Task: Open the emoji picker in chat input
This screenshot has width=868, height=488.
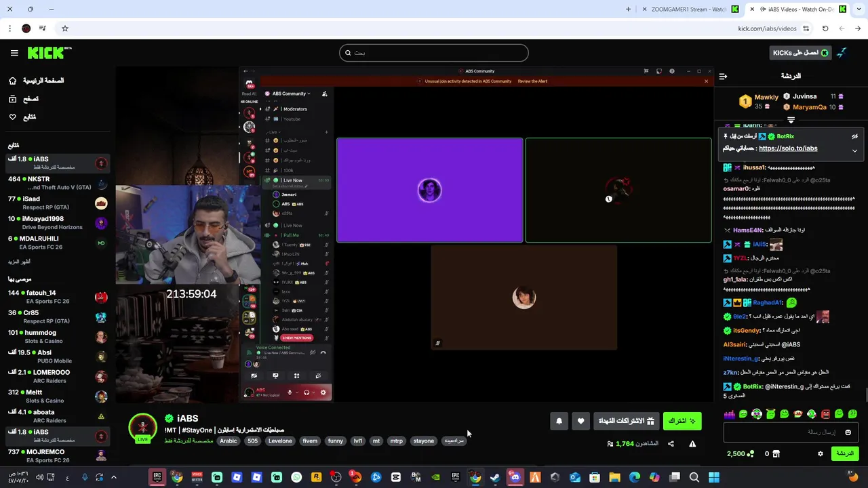Action: (848, 432)
